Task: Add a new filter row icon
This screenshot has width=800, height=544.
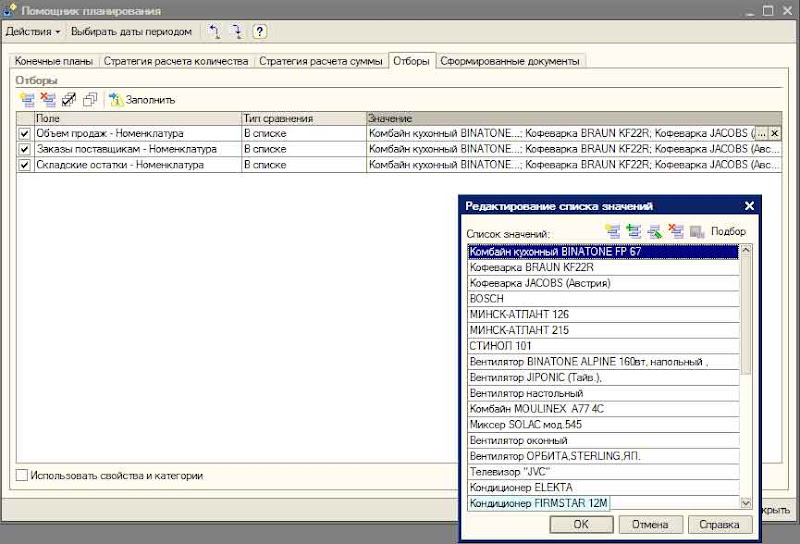Action: click(x=27, y=100)
